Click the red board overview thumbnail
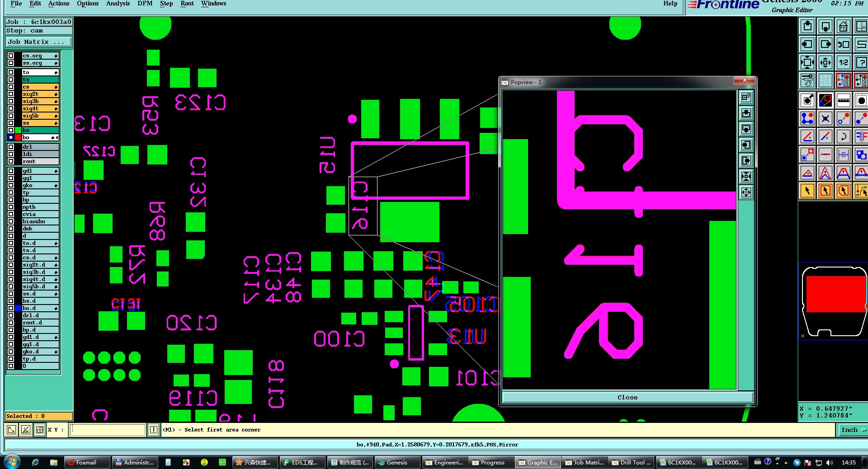The image size is (868, 469). (836, 294)
